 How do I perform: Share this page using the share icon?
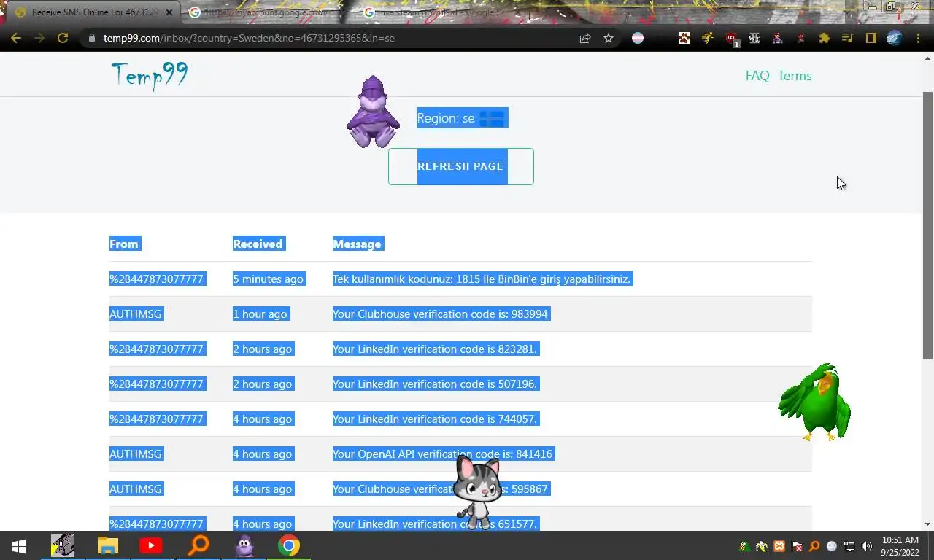[585, 38]
